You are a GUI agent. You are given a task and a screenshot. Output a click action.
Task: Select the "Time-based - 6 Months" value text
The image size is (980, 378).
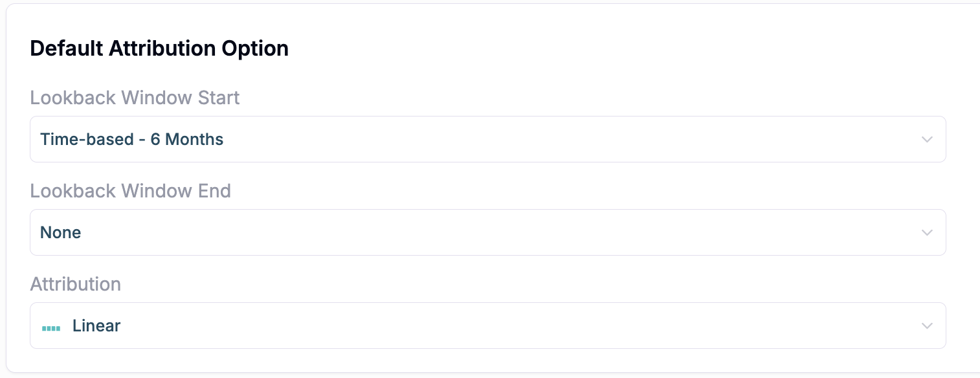point(132,139)
